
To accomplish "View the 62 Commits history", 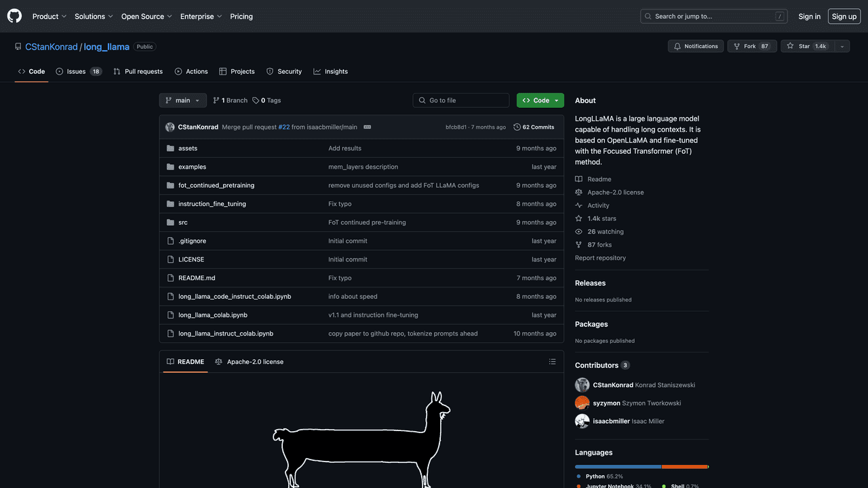I will point(534,127).
